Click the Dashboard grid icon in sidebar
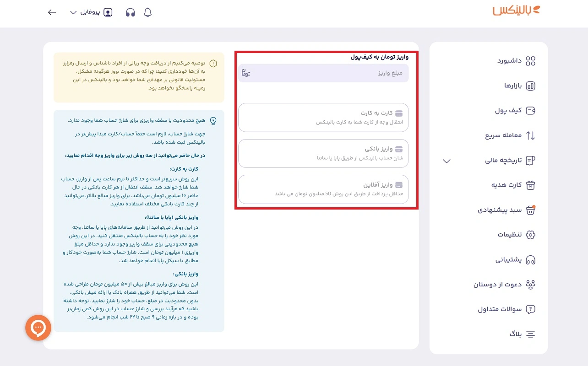Viewport: 588px width, 366px height. 530,61
